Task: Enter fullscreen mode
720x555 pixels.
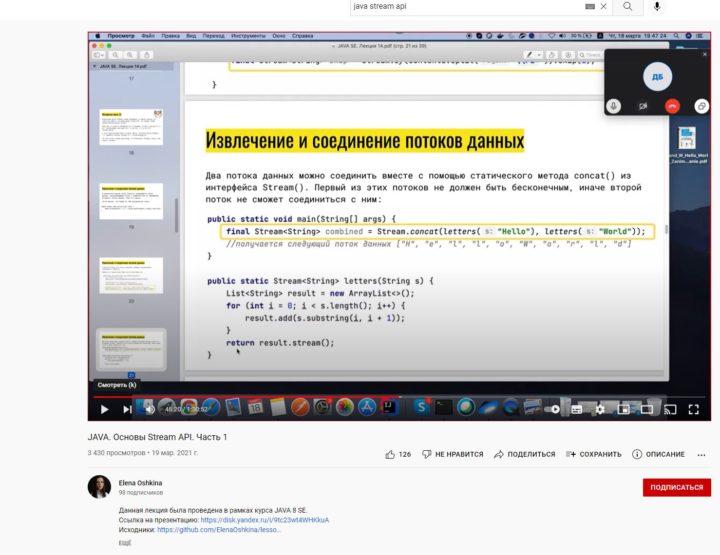Action: tap(693, 409)
